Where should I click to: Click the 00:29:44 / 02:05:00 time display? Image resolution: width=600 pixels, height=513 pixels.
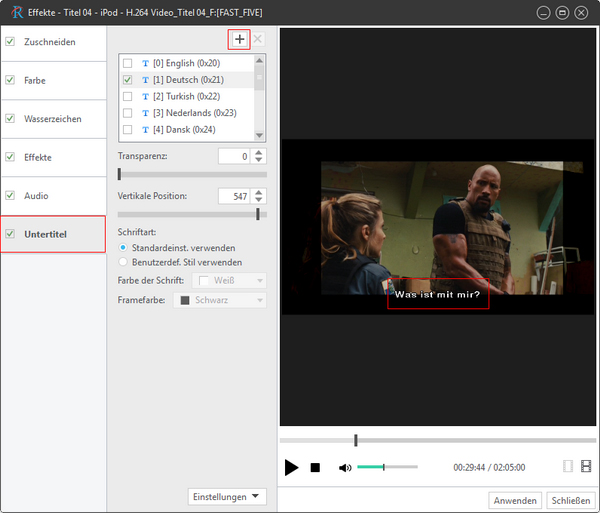pyautogui.click(x=489, y=467)
